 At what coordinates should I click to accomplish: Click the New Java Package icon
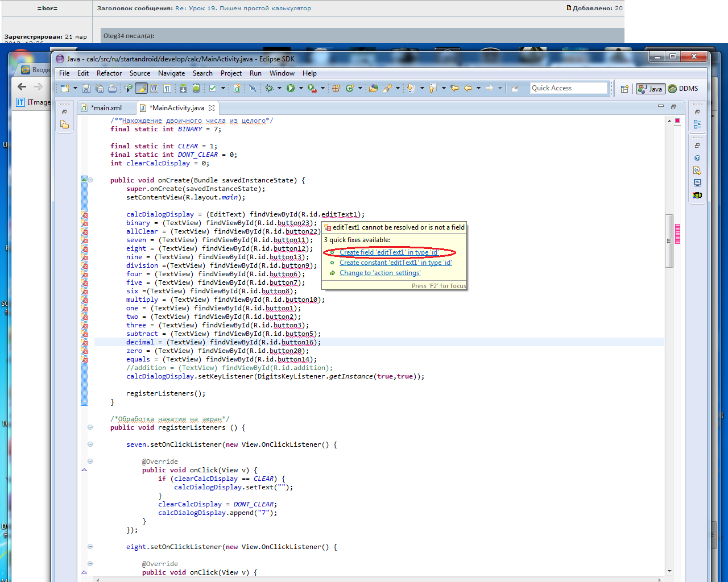336,88
